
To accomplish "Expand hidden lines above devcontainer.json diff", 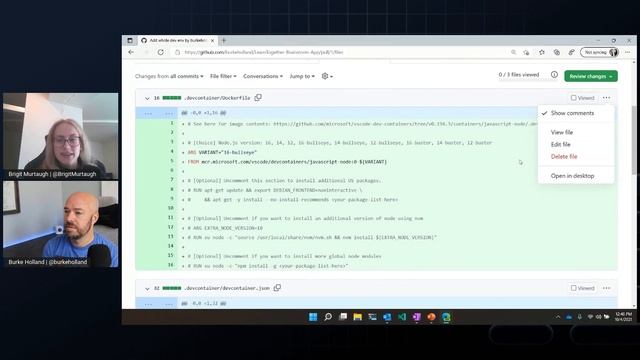I will coord(157,303).
